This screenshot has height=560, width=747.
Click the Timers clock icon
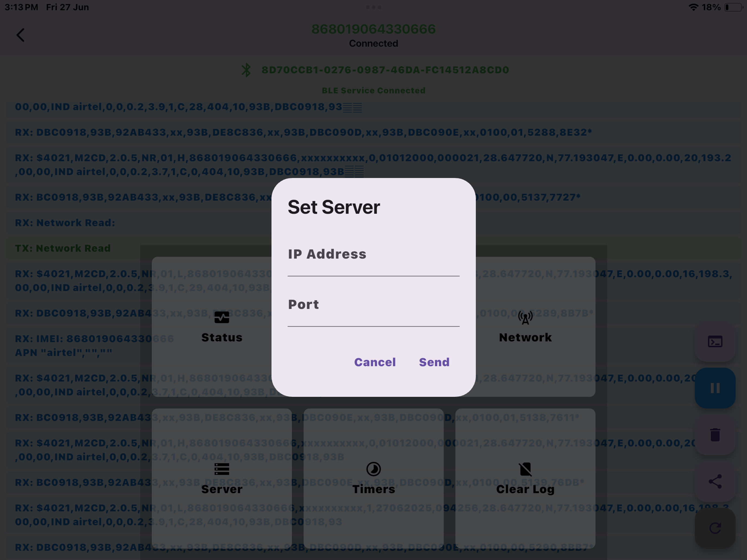(x=373, y=469)
